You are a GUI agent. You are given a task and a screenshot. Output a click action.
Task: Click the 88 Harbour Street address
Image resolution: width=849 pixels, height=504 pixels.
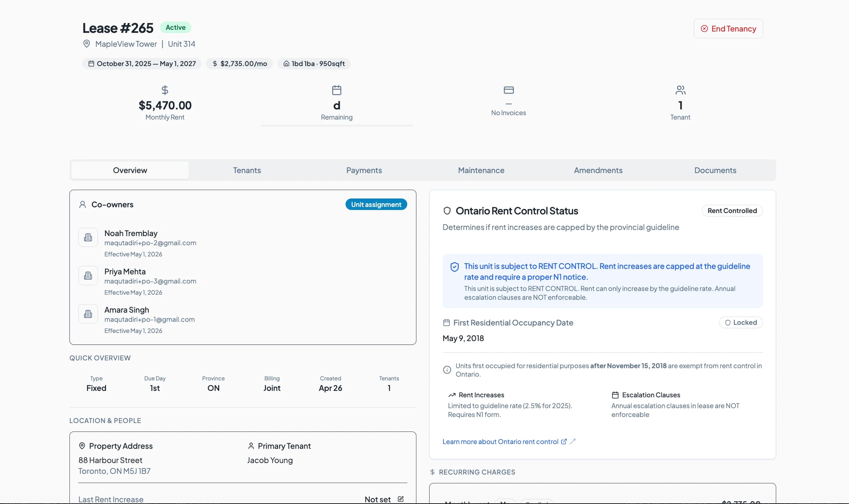click(x=110, y=460)
